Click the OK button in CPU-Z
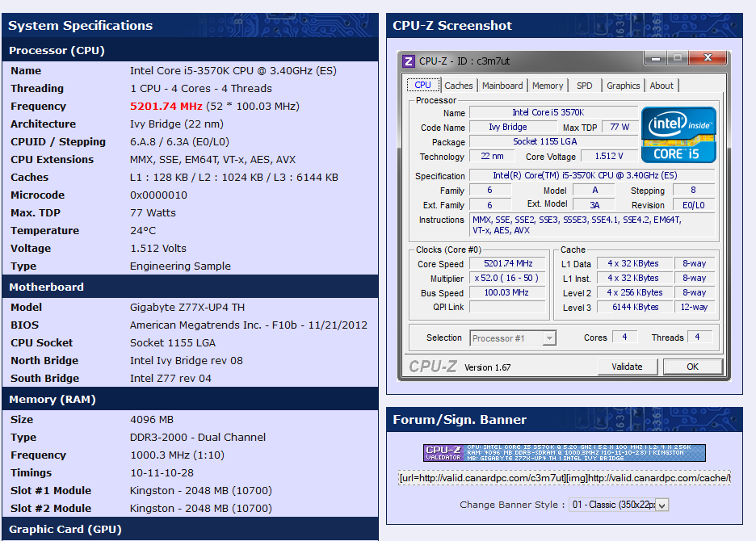 (692, 367)
